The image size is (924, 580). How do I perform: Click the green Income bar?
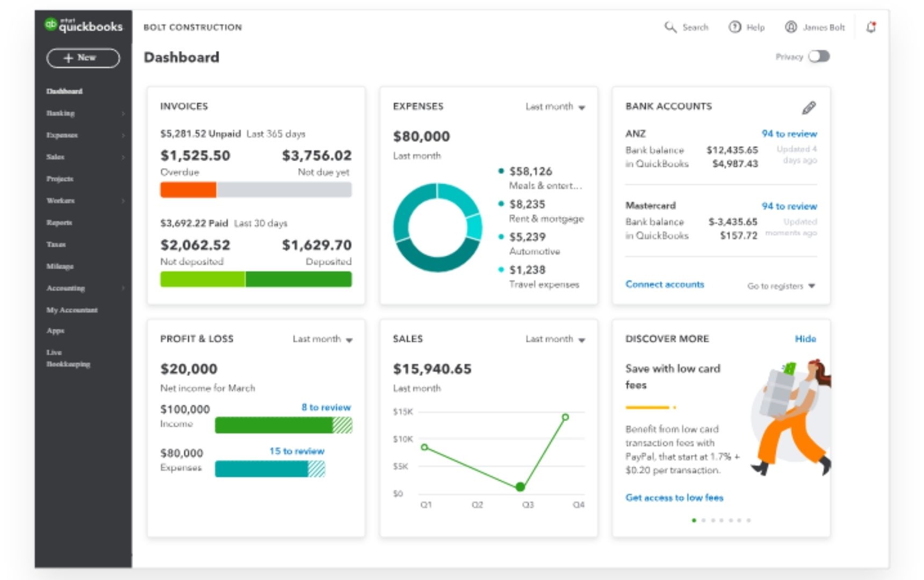[x=284, y=425]
